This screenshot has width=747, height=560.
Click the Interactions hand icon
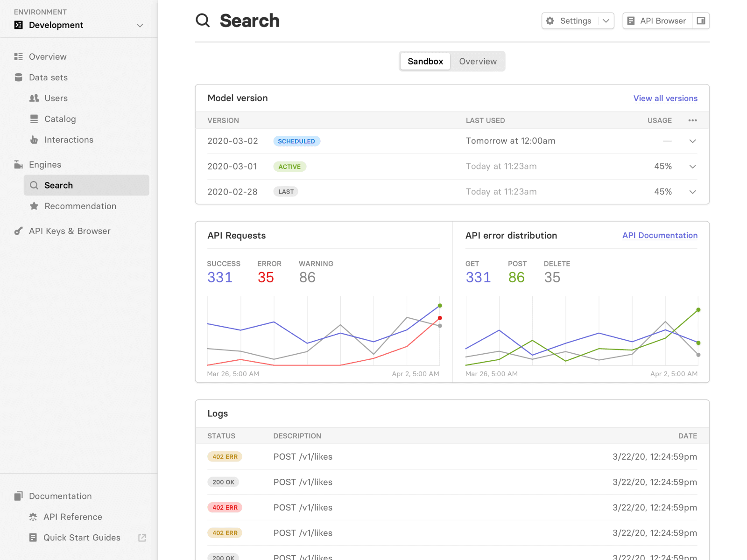pyautogui.click(x=34, y=140)
